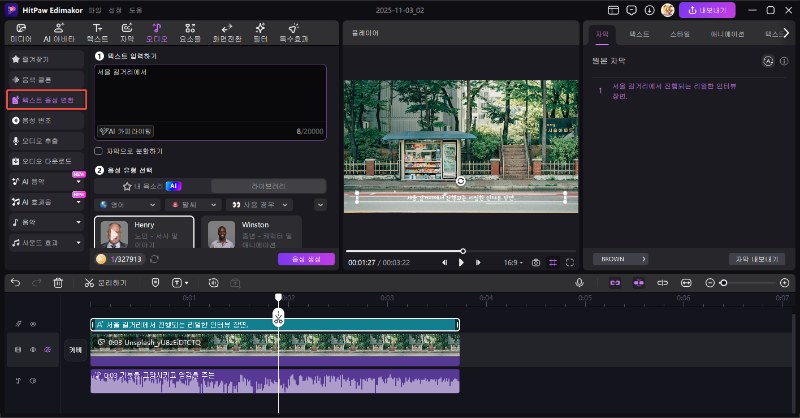
Task: Show more property tabs with right chevron
Action: (786, 33)
